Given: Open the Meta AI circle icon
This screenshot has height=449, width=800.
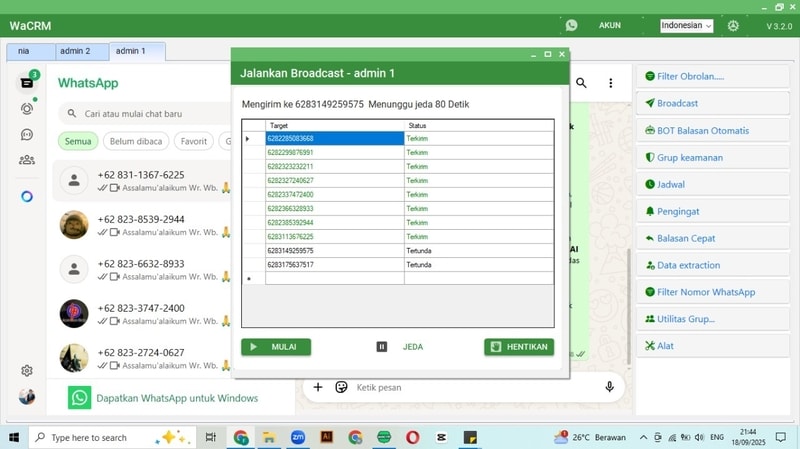Looking at the screenshot, I should (x=27, y=196).
